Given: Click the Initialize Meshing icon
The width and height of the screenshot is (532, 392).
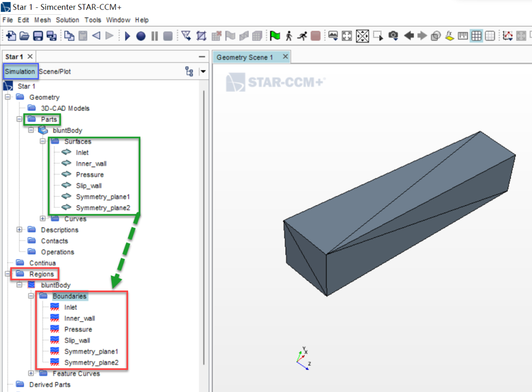Looking at the screenshot, I should tap(201, 35).
